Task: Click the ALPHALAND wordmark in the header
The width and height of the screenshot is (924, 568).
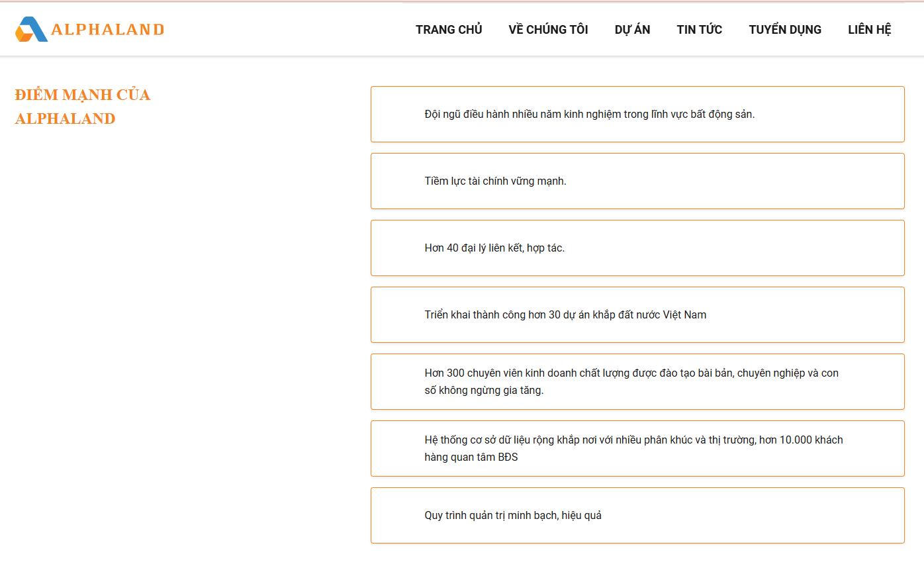Action: 107,29
